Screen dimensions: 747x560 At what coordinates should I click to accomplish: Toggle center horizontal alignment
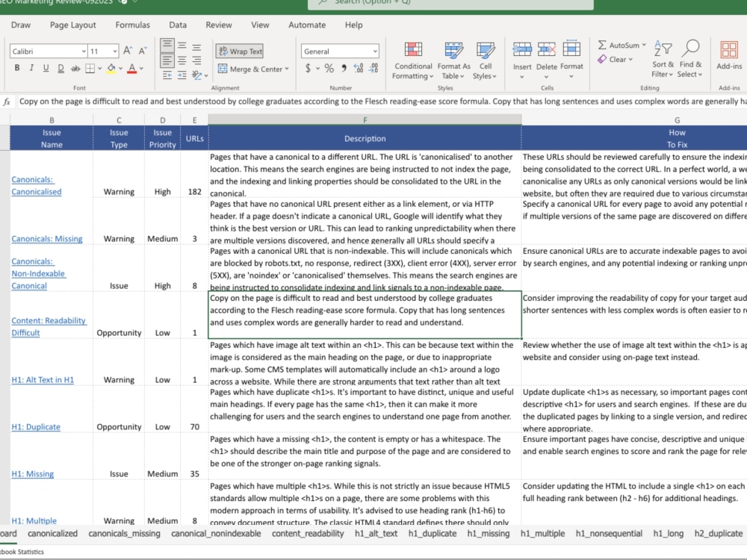(x=182, y=60)
